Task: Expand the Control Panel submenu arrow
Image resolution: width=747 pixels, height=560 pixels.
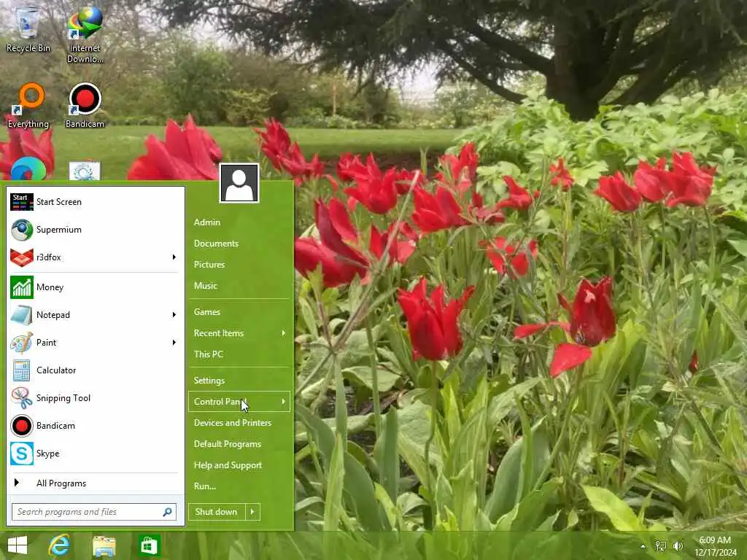Action: 284,402
